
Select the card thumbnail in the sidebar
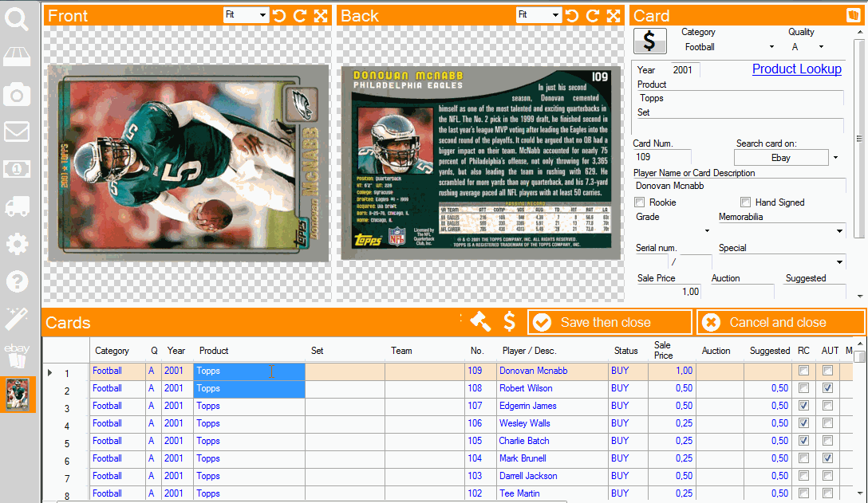pyautogui.click(x=18, y=395)
